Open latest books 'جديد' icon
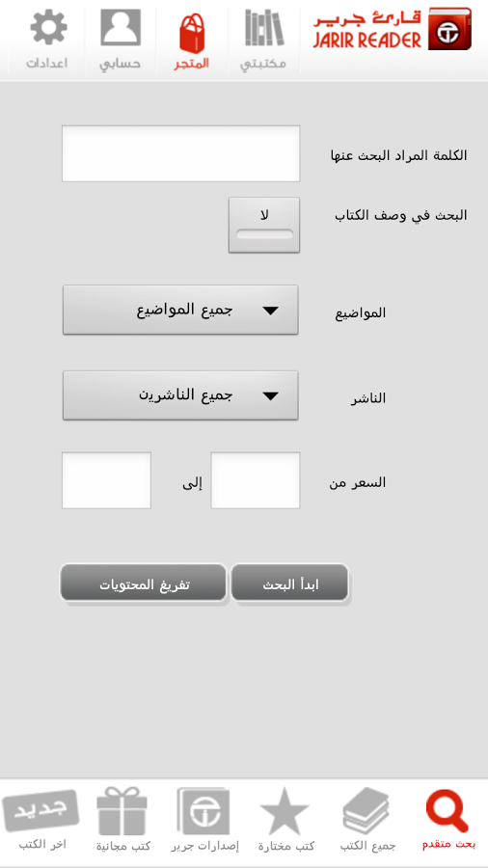This screenshot has height=868, width=488. coord(41,810)
